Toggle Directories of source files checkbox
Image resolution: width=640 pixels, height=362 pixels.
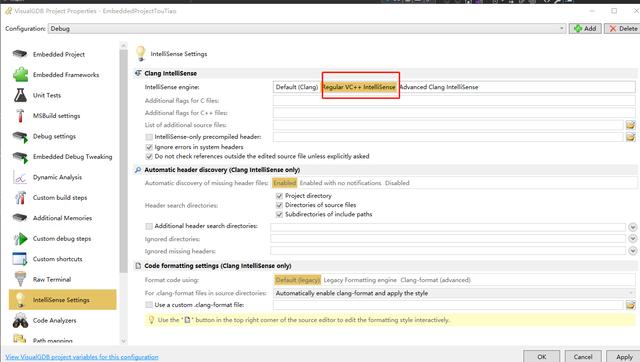point(280,205)
